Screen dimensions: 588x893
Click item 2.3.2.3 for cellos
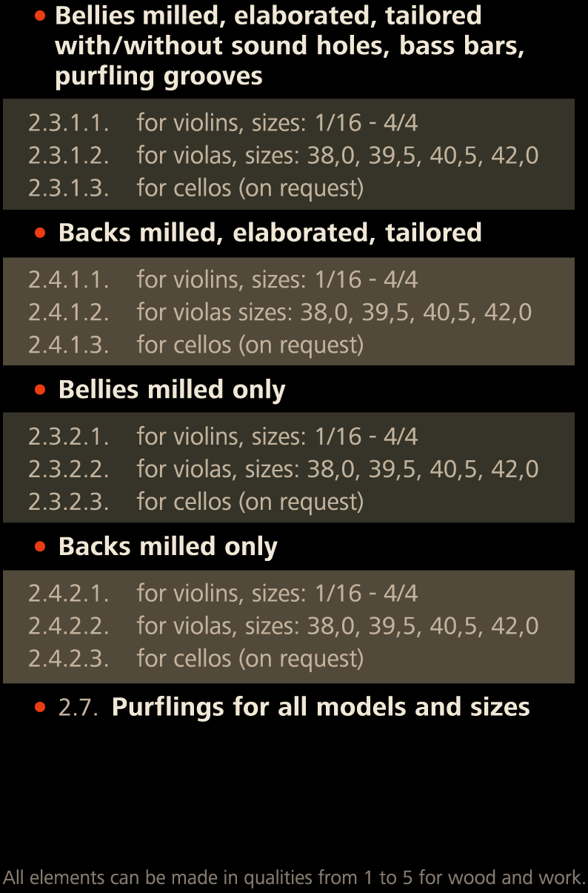tap(196, 502)
